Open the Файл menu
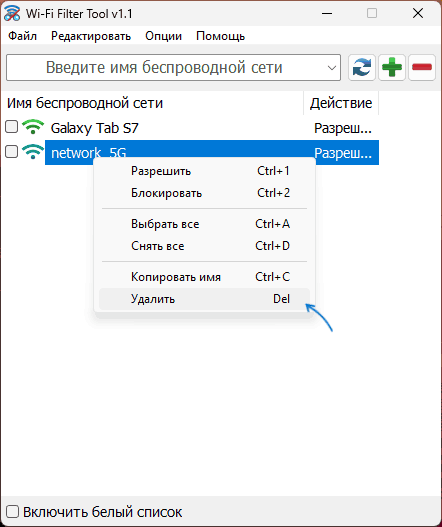Screen dimensions: 442x527 (23, 36)
